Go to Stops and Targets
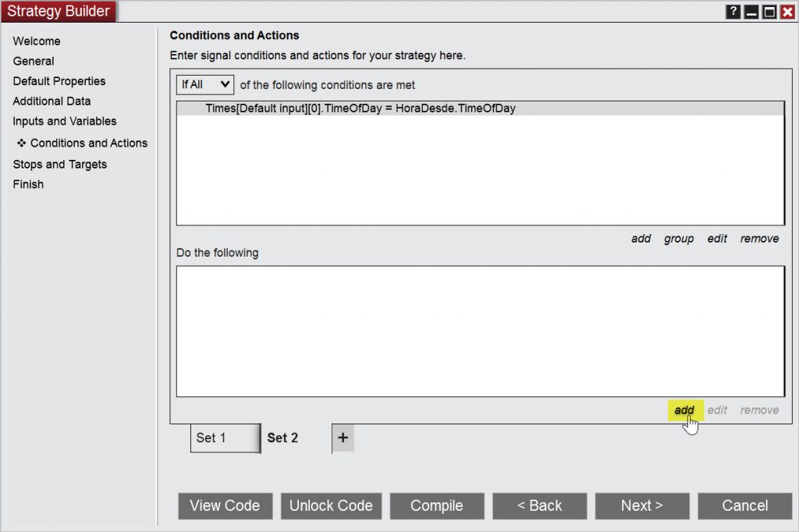The image size is (799, 532). (x=60, y=164)
